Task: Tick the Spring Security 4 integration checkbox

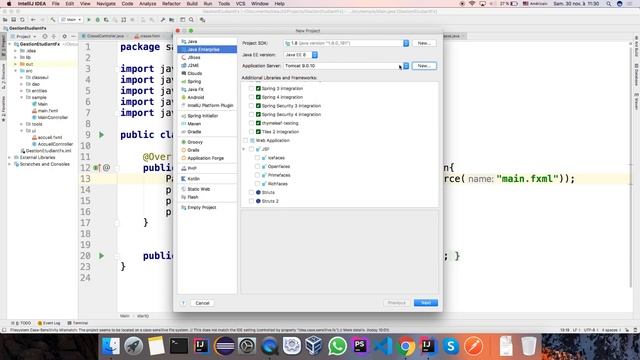Action: pos(251,115)
